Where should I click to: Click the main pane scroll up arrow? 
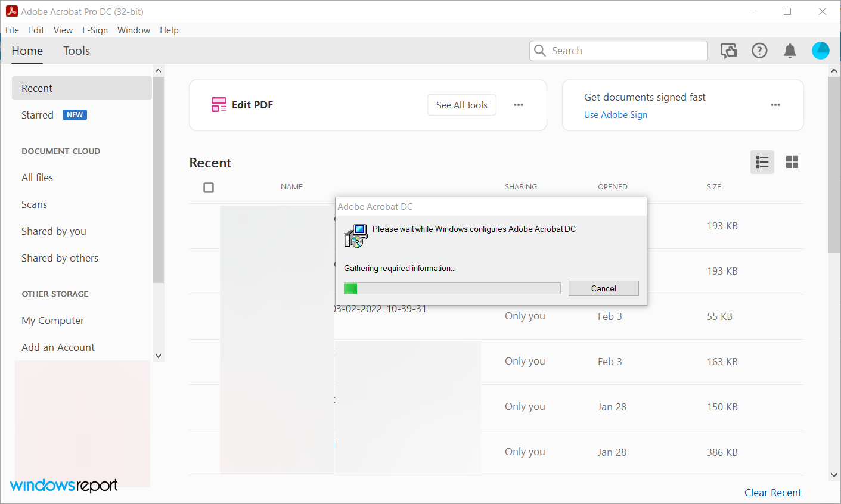coord(834,71)
